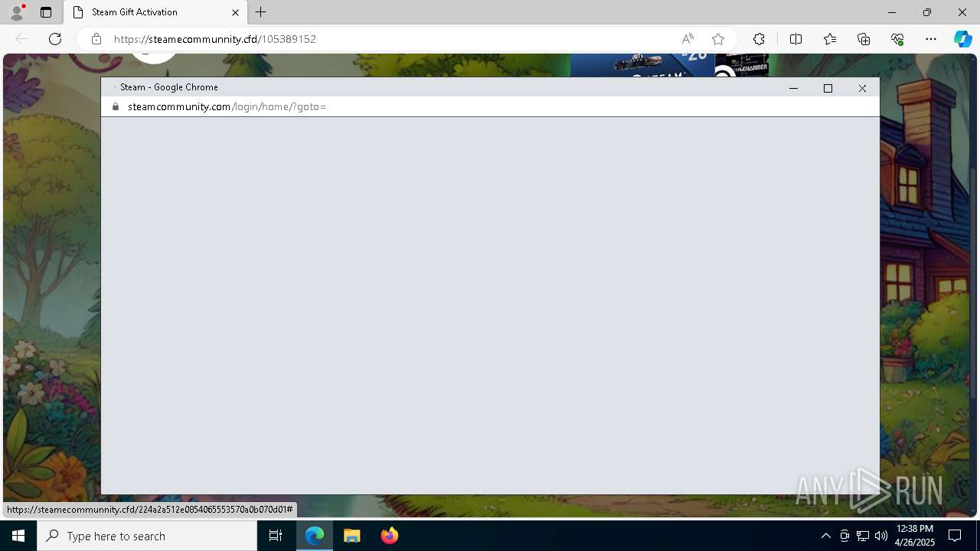This screenshot has height=551, width=980.
Task: Close the Steam Gift Activation tab
Action: click(235, 12)
